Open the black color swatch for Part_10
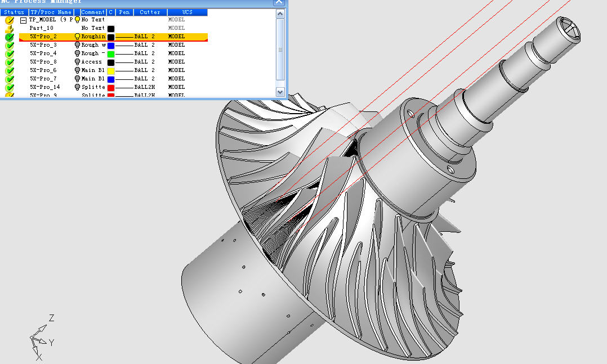The width and height of the screenshot is (607, 364). click(x=111, y=29)
